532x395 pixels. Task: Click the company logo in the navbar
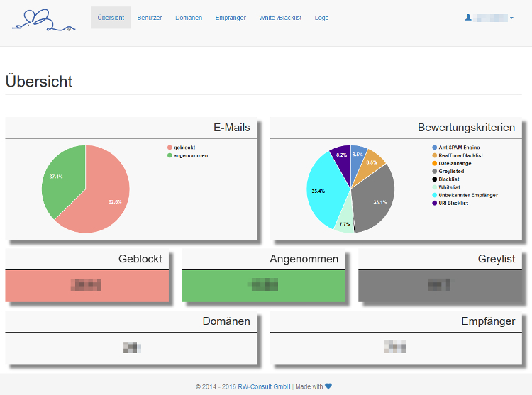43,20
